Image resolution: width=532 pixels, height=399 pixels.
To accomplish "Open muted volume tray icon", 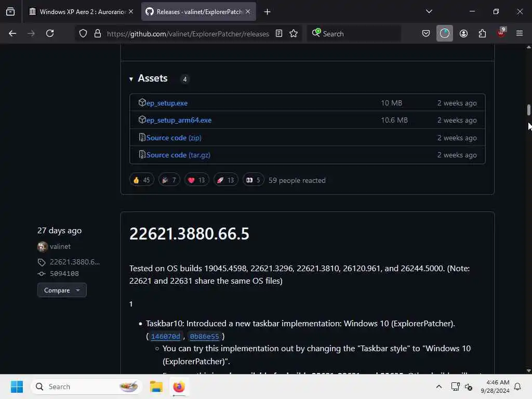I will coord(469,387).
